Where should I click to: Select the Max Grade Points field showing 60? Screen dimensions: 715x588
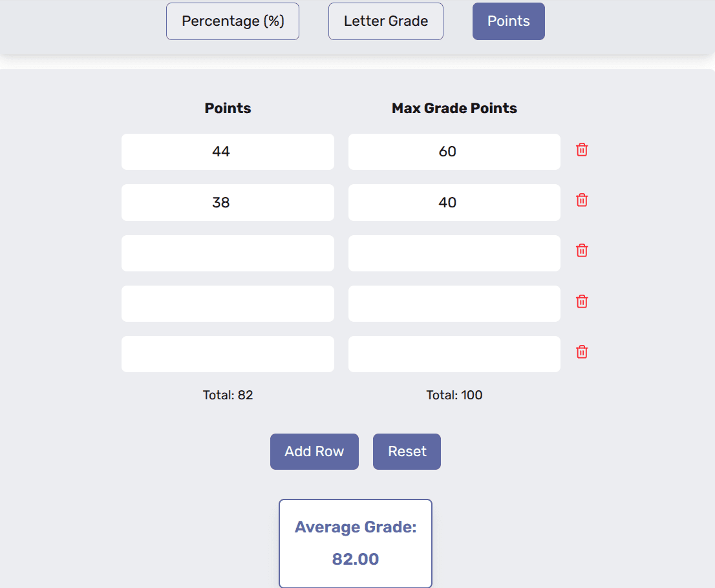pyautogui.click(x=454, y=151)
